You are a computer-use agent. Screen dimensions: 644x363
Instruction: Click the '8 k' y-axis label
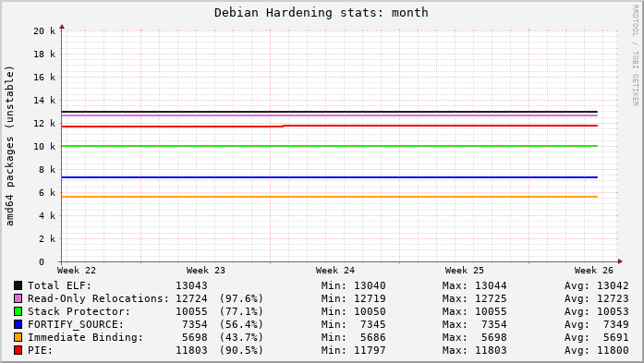coord(47,170)
